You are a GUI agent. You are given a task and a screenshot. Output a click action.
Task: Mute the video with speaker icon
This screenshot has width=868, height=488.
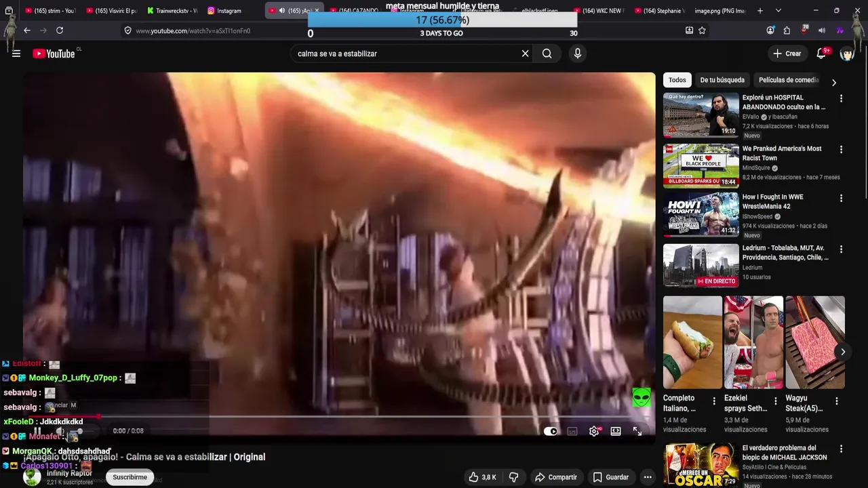pyautogui.click(x=60, y=431)
